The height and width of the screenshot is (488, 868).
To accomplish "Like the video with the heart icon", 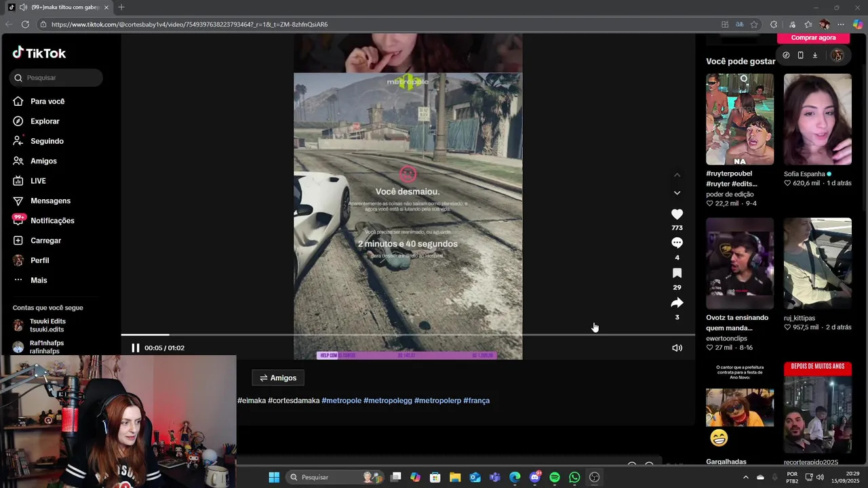I will [x=677, y=214].
